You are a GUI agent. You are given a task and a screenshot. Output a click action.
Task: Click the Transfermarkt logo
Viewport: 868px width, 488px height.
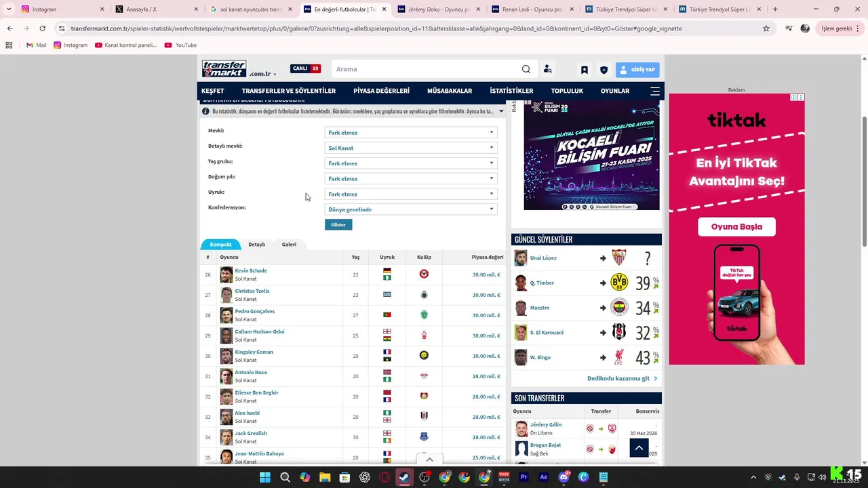click(x=224, y=69)
